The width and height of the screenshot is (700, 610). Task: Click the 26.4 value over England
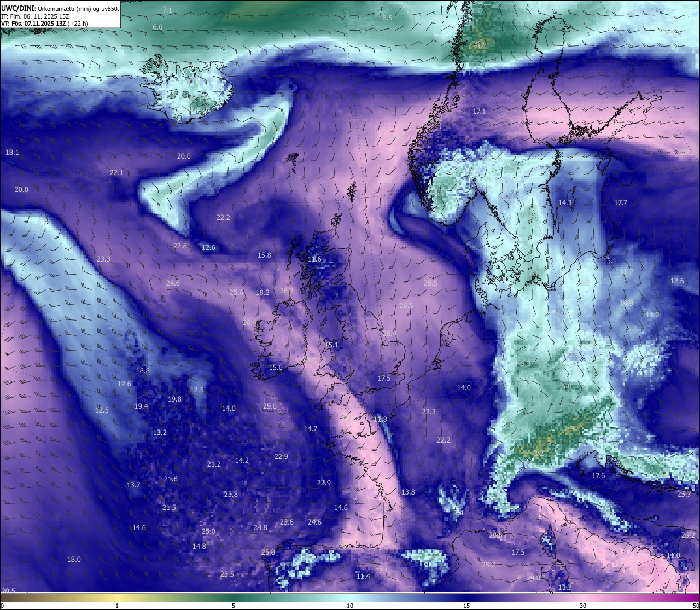tap(389, 334)
